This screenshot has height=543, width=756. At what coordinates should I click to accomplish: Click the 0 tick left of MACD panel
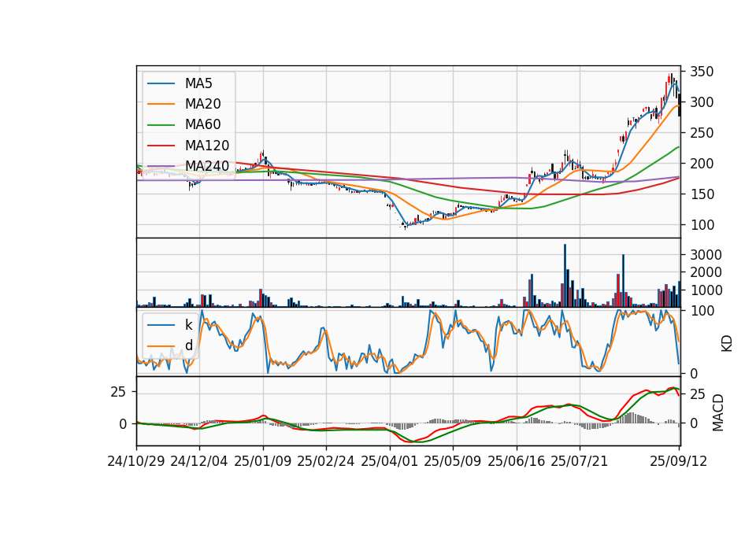(123, 424)
